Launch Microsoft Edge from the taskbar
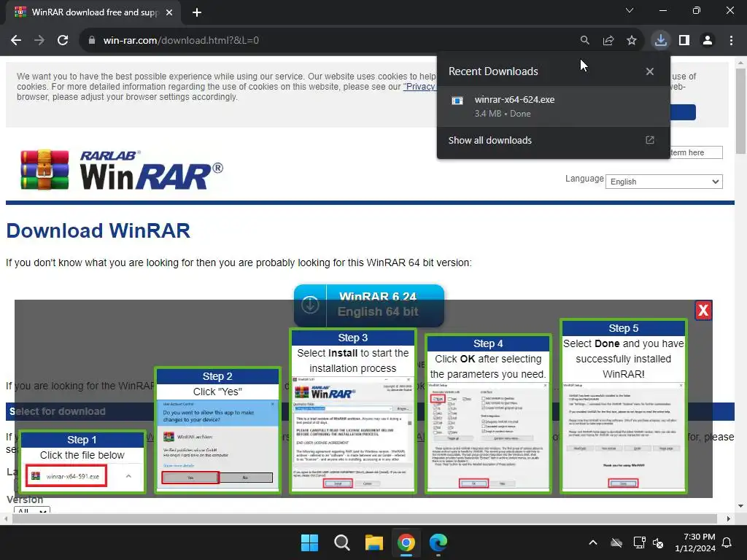The height and width of the screenshot is (560, 747). 438,542
